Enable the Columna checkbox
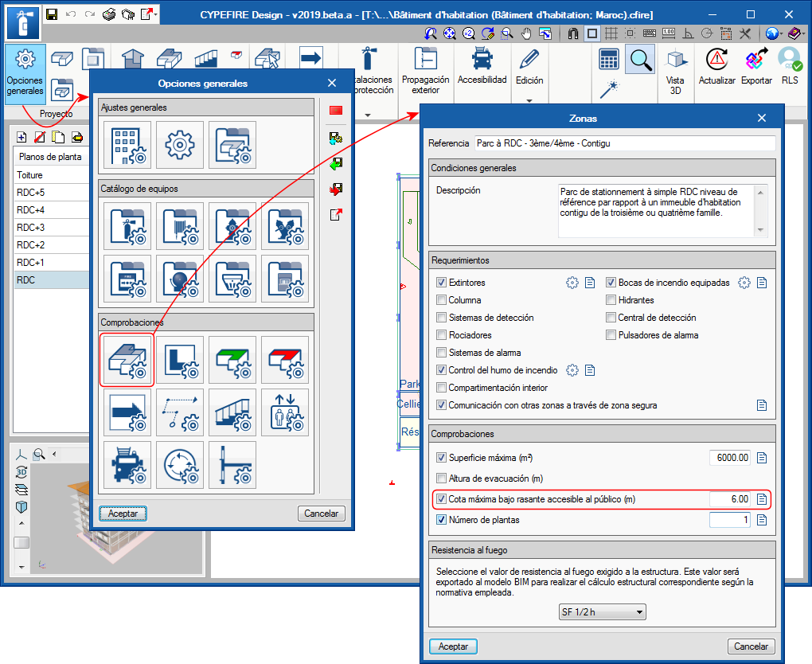This screenshot has width=812, height=664. (441, 300)
